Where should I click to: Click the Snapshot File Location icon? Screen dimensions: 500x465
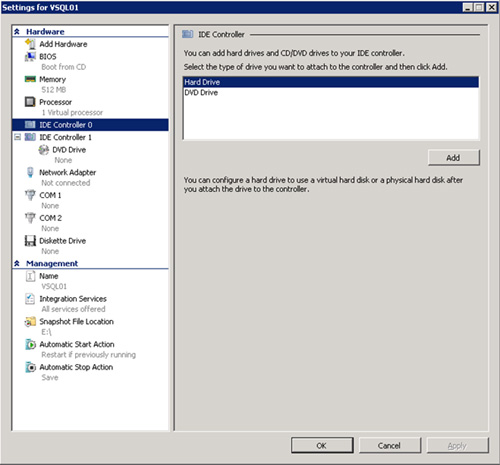point(30,321)
